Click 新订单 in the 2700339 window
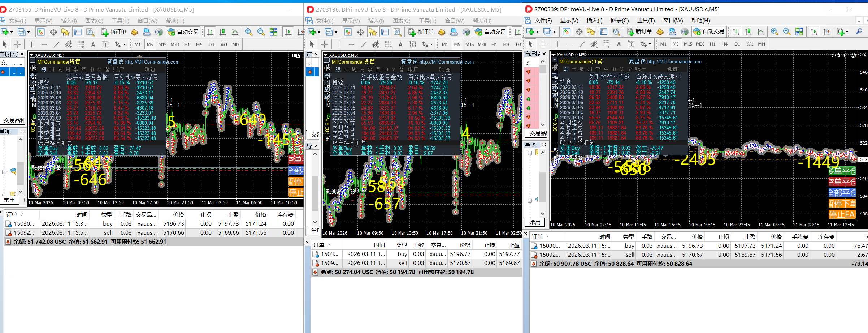 639,32
